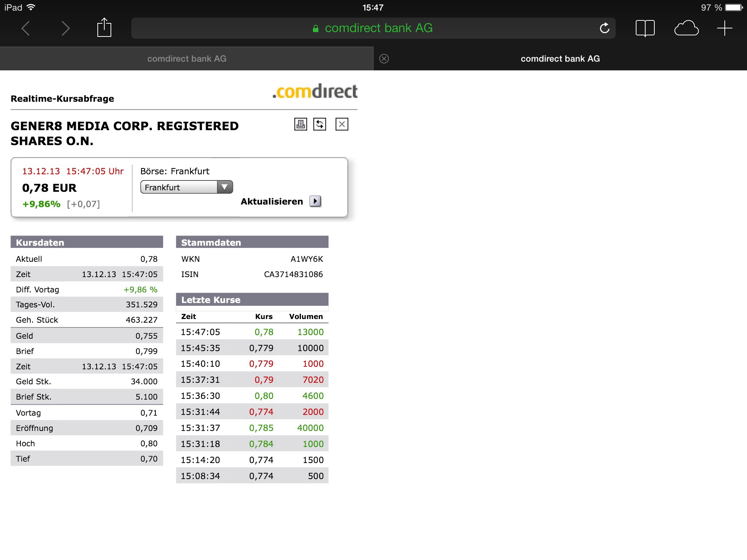Click the print icon beside stock title
This screenshot has width=747, height=560.
pos(301,124)
